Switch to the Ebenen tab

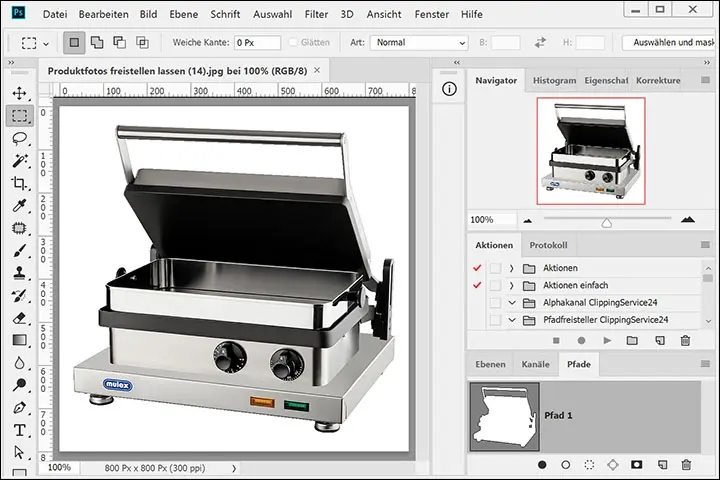pyautogui.click(x=490, y=365)
